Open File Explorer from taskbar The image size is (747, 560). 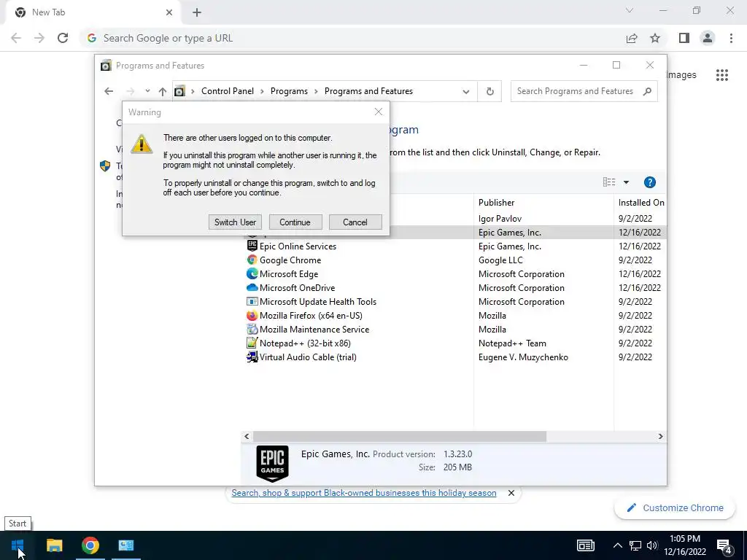tap(54, 545)
